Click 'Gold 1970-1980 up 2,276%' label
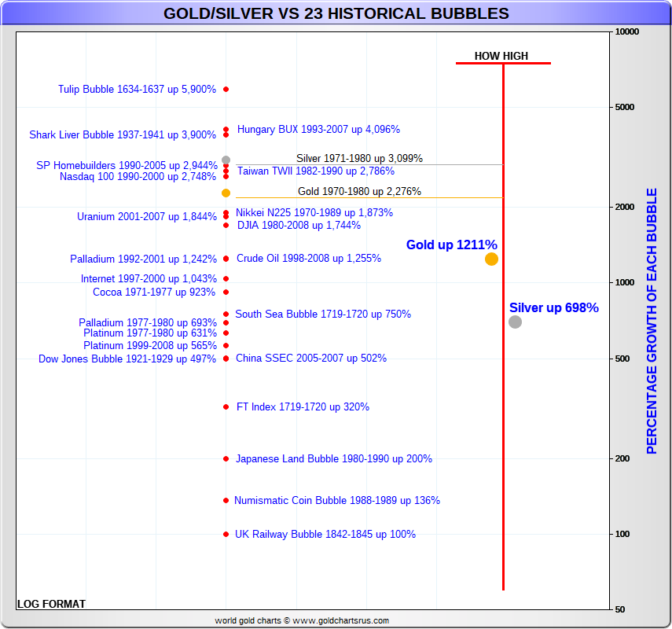The image size is (672, 629). 359,191
